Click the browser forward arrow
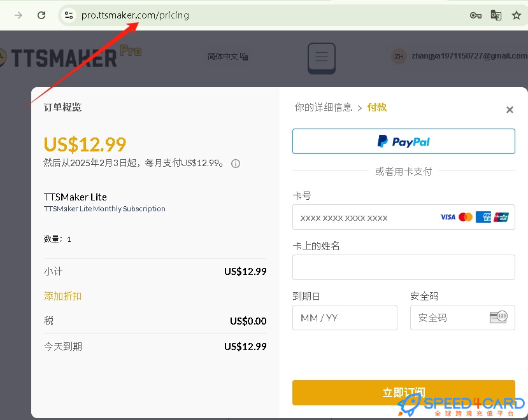528x420 pixels. (18, 15)
